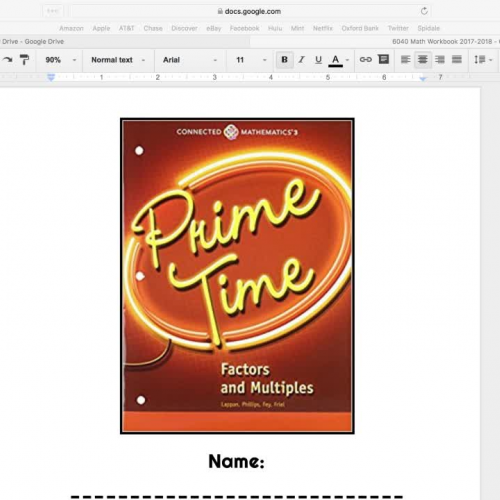Open the AT&T bookmark
The height and width of the screenshot is (500, 500).
coord(126,28)
